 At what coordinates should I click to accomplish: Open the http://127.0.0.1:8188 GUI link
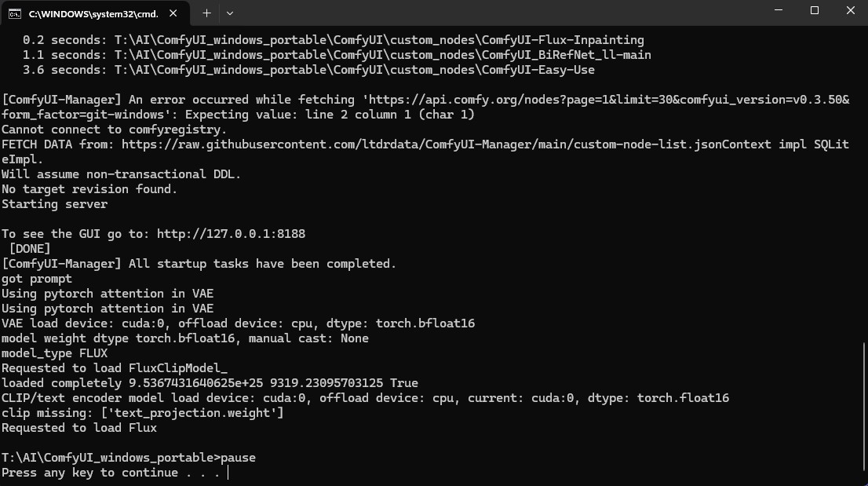click(231, 234)
